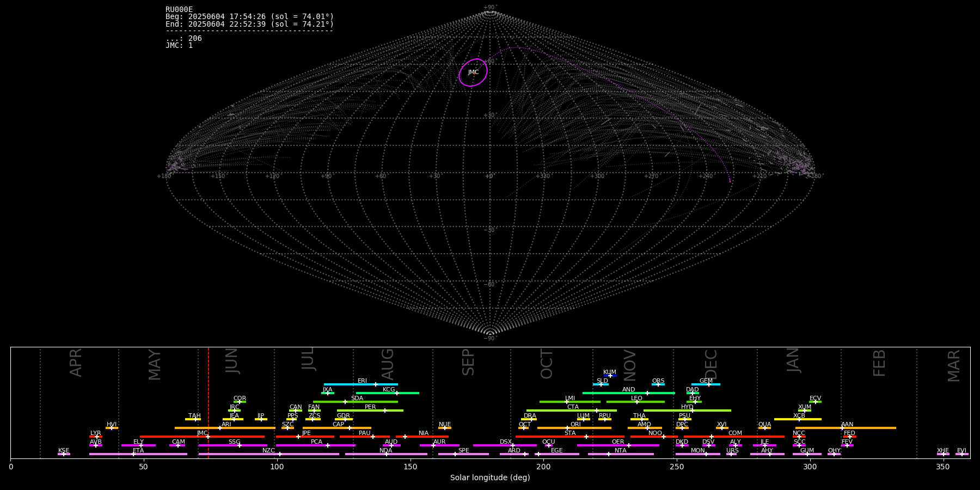The width and height of the screenshot is (980, 490).
Task: Click the peak marker on the JMC bar
Action: coord(208,437)
